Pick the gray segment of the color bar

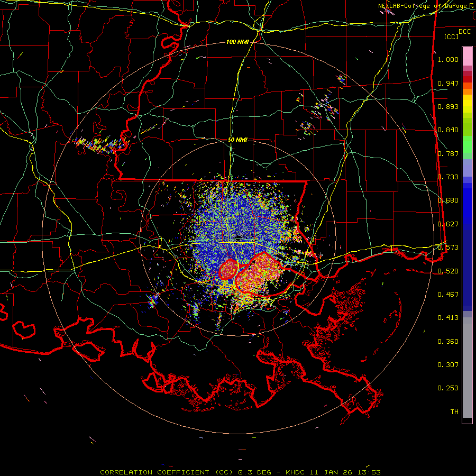467,368
